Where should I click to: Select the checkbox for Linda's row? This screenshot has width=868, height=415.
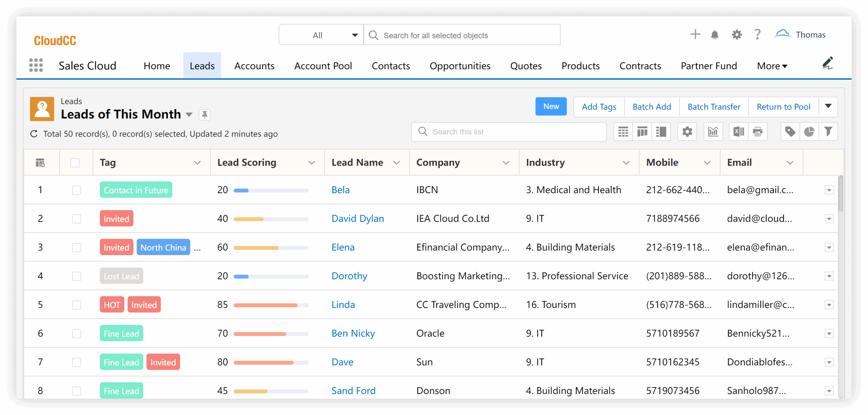pos(77,305)
